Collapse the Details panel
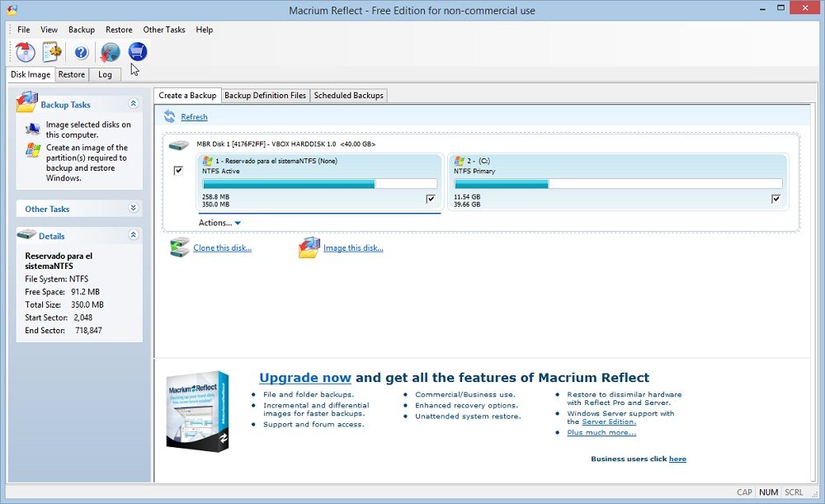The image size is (825, 504). [x=133, y=234]
